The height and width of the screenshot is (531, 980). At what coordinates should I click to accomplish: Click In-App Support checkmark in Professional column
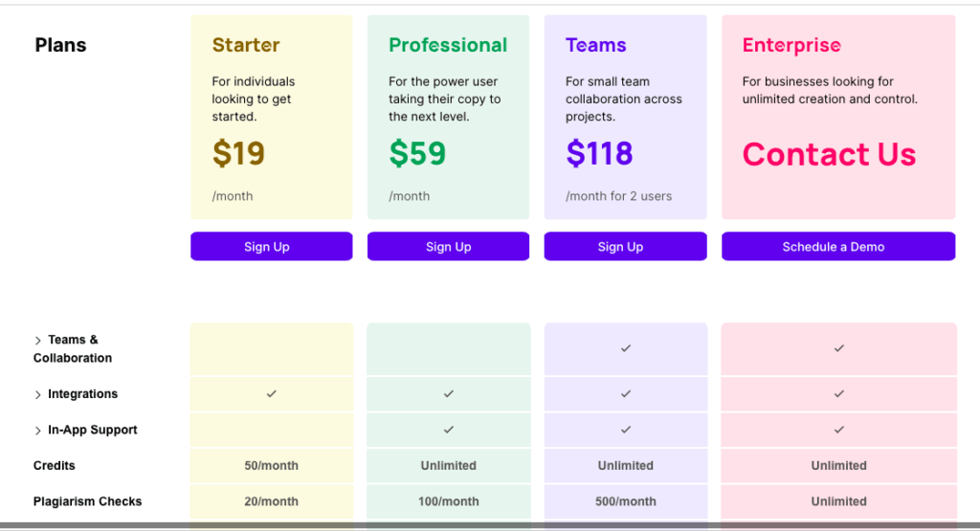[x=449, y=430]
